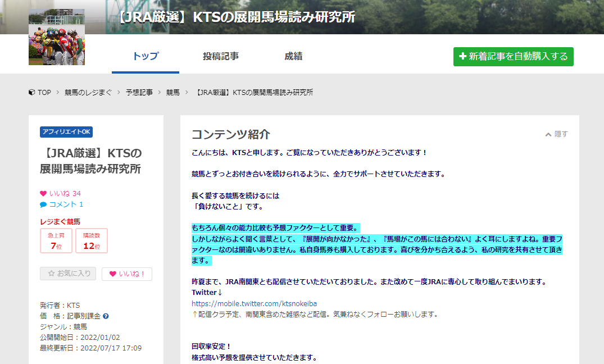The width and height of the screenshot is (604, 364).
Task: Click the star icon on お気に入り button
Action: pos(51,274)
